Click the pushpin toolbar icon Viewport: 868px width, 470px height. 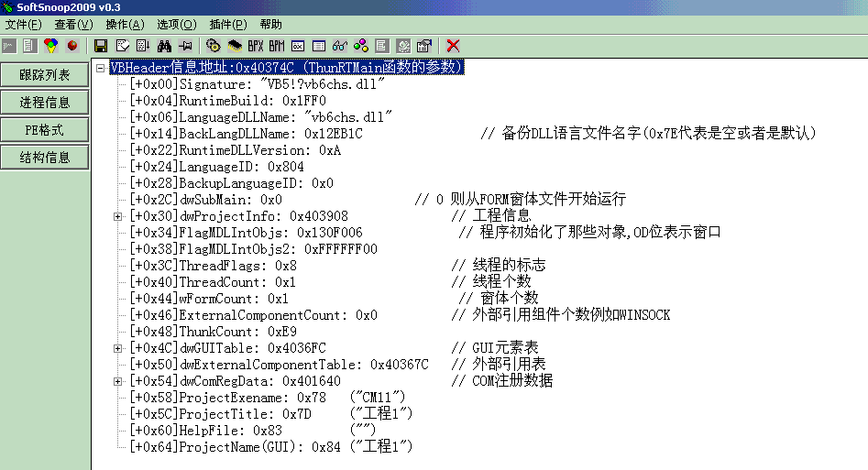185,46
